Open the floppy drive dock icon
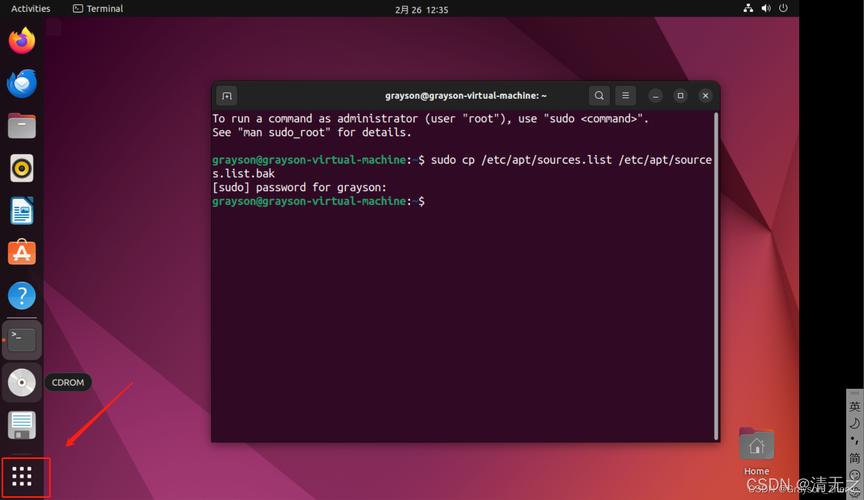Viewport: 864px width, 500px height. coord(22,425)
